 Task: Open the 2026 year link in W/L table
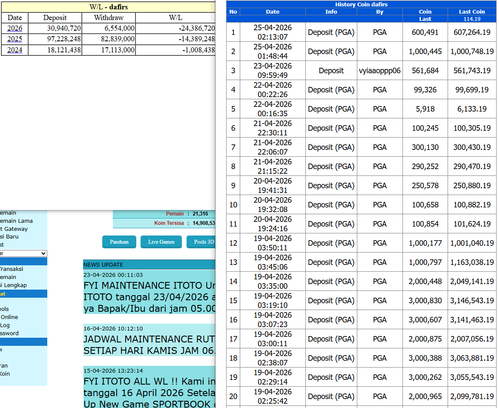click(x=15, y=28)
